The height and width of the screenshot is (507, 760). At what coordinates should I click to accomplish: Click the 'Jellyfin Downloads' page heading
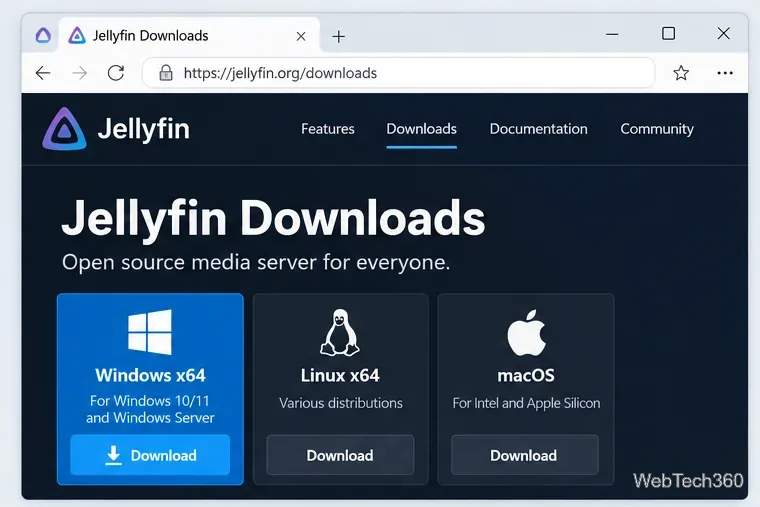[x=273, y=219]
